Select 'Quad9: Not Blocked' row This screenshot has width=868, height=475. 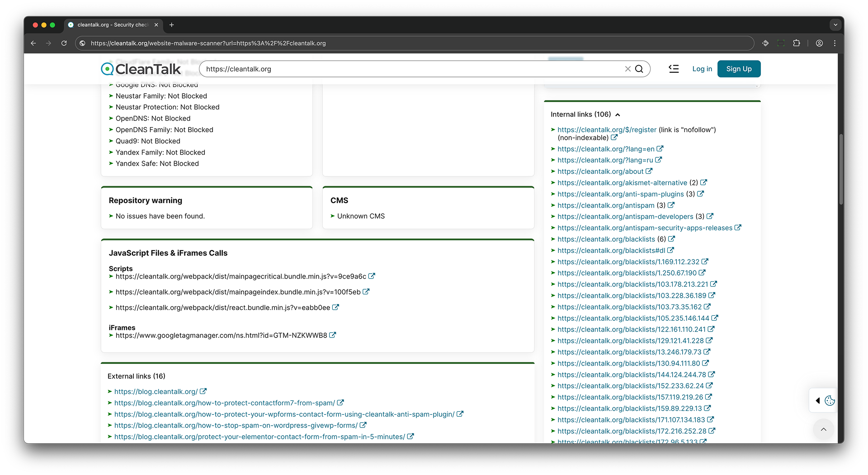[x=148, y=141]
